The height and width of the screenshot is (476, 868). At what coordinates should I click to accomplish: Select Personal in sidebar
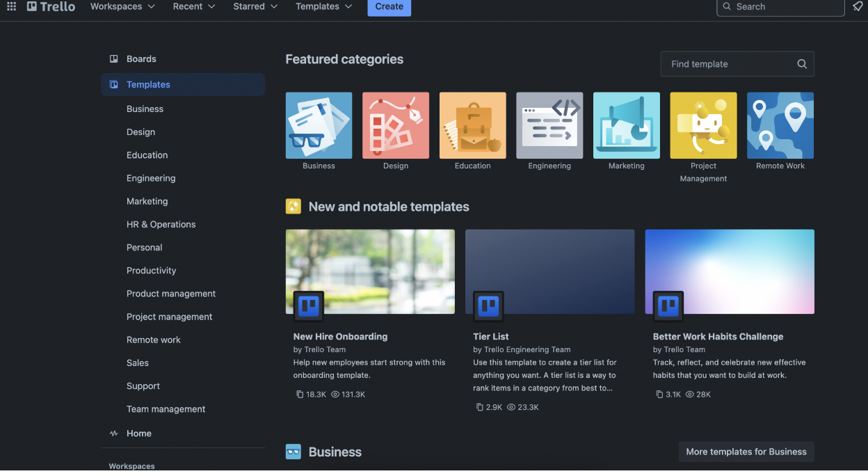[x=144, y=248]
